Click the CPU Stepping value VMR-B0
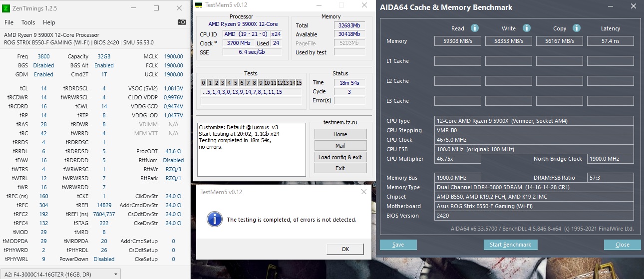This screenshot has width=644, height=279. pyautogui.click(x=534, y=130)
